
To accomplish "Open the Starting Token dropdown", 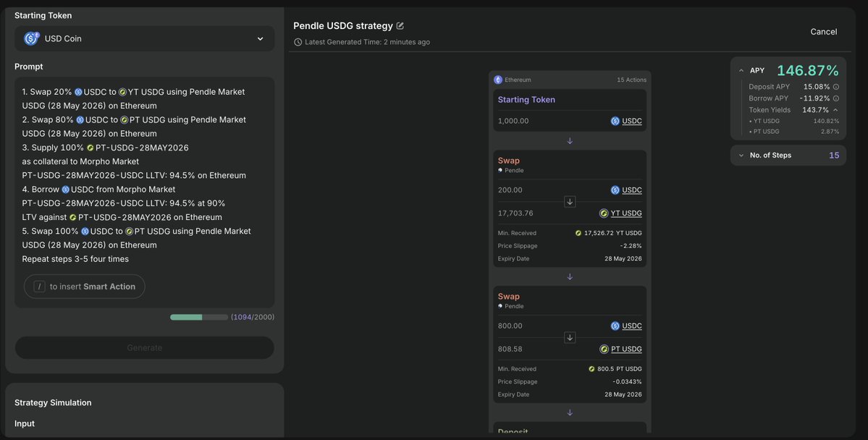I will pyautogui.click(x=144, y=39).
